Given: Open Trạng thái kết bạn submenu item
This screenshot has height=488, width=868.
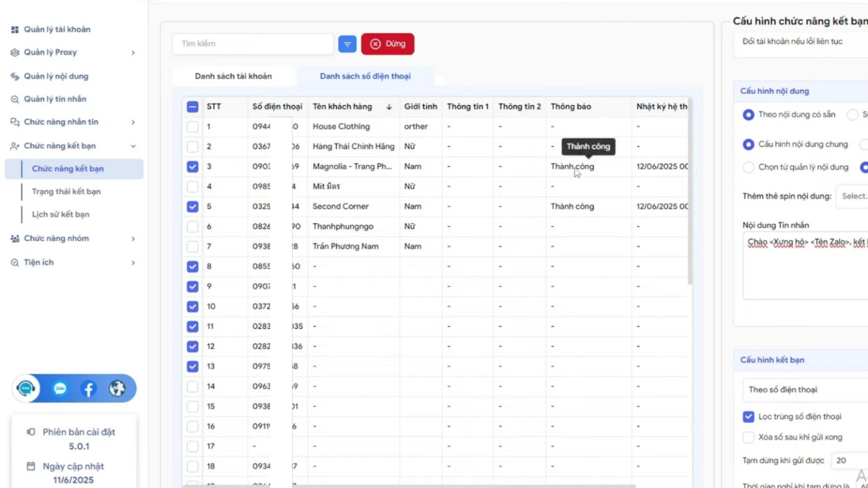Looking at the screenshot, I should coord(66,191).
